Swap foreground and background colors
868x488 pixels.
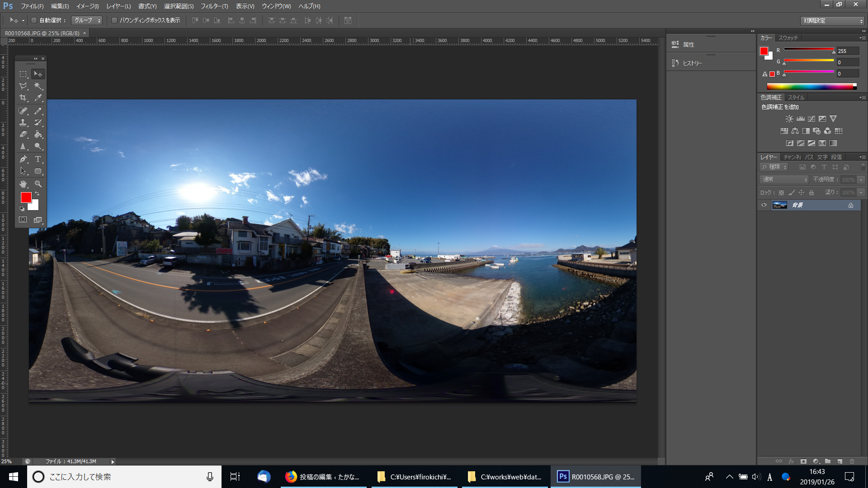37,194
